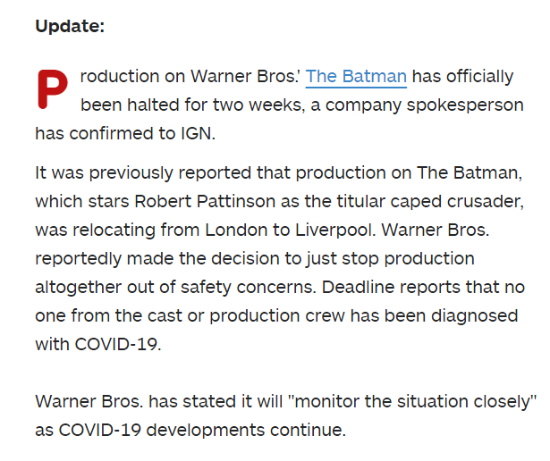Image resolution: width=550 pixels, height=461 pixels.
Task: Click the bold Update: heading
Action: tap(70, 26)
